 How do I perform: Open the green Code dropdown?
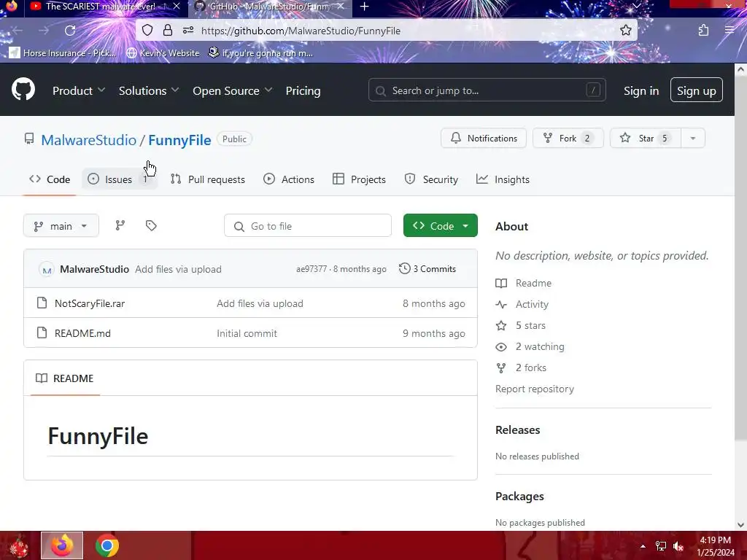coord(440,226)
